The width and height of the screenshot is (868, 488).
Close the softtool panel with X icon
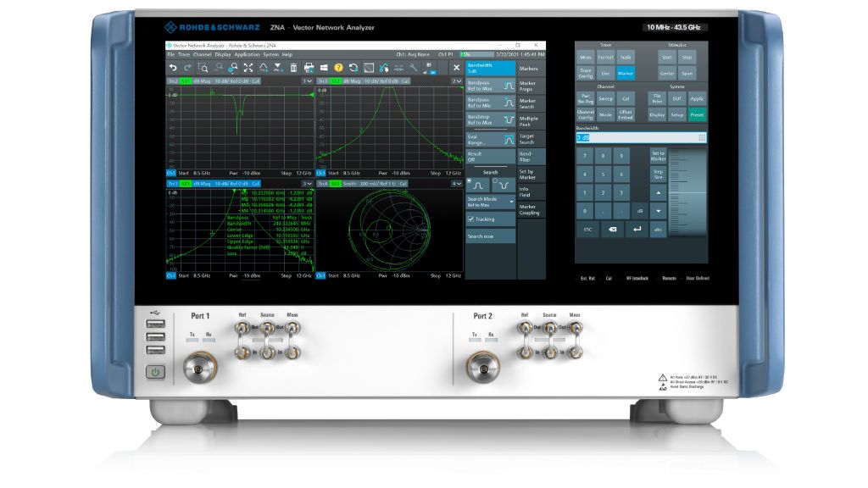tap(456, 68)
